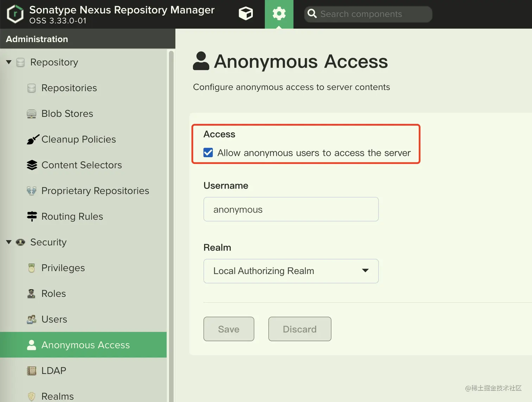This screenshot has height=402, width=532.
Task: Click the Save button
Action: (x=229, y=329)
